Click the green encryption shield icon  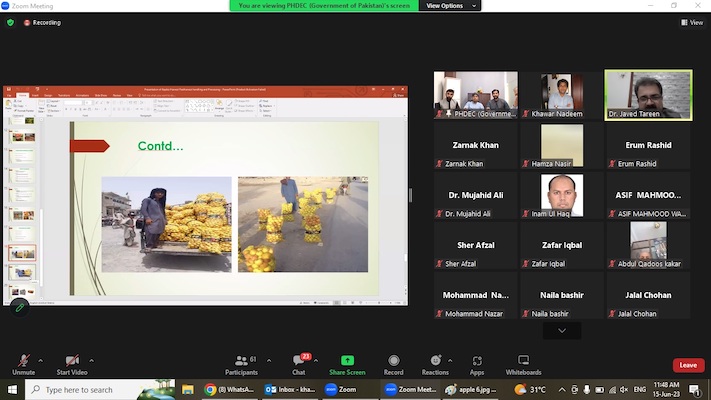click(10, 22)
